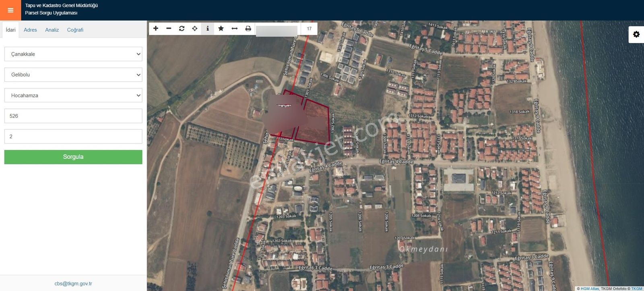Expand the Hocahamza neighborhood dropdown
The image size is (644, 291).
point(73,96)
